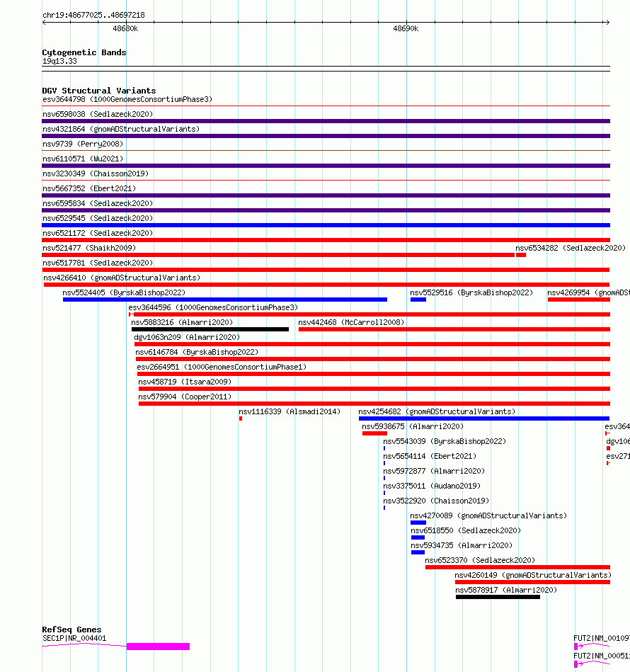Viewport: 630px width, 672px height.
Task: Select the SEC1P|NR_004401 gene label
Action: (74, 638)
